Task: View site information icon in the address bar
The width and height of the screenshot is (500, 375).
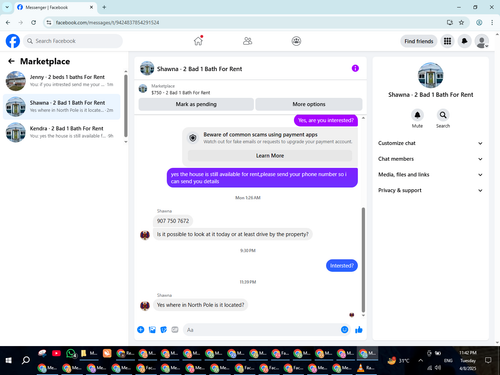Action: 49,22
